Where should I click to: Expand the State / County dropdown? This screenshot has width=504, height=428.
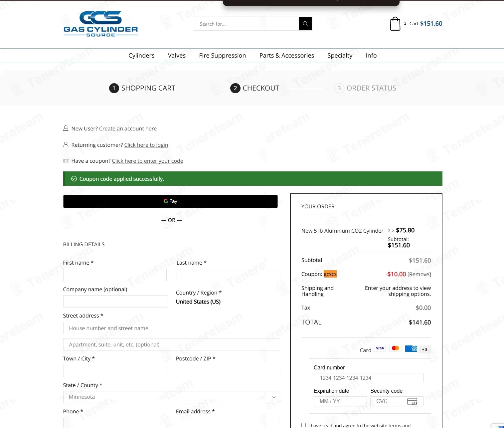pyautogui.click(x=171, y=397)
